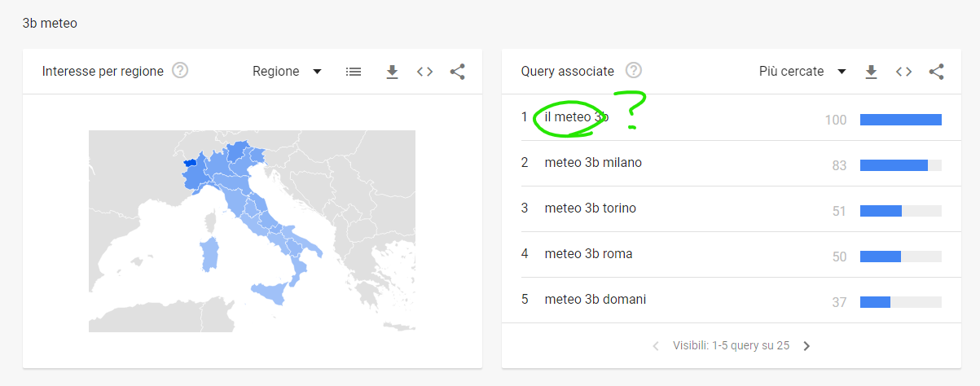Click the Interesse per regione title
The height and width of the screenshot is (386, 980).
103,72
